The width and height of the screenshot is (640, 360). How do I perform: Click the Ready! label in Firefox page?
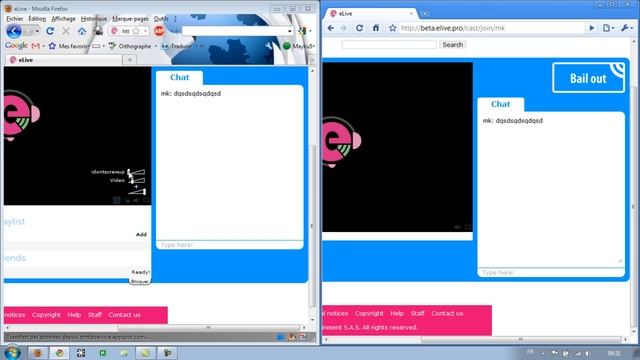[140, 272]
